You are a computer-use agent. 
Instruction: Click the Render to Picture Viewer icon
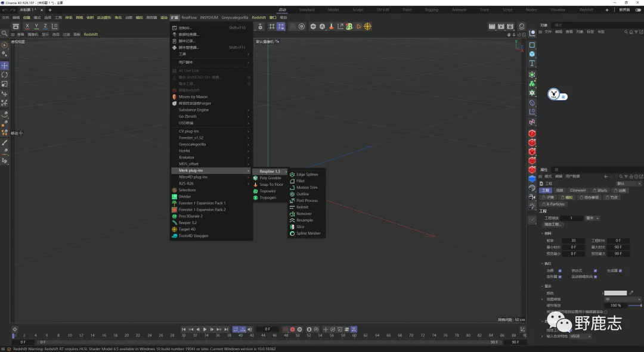click(x=501, y=26)
